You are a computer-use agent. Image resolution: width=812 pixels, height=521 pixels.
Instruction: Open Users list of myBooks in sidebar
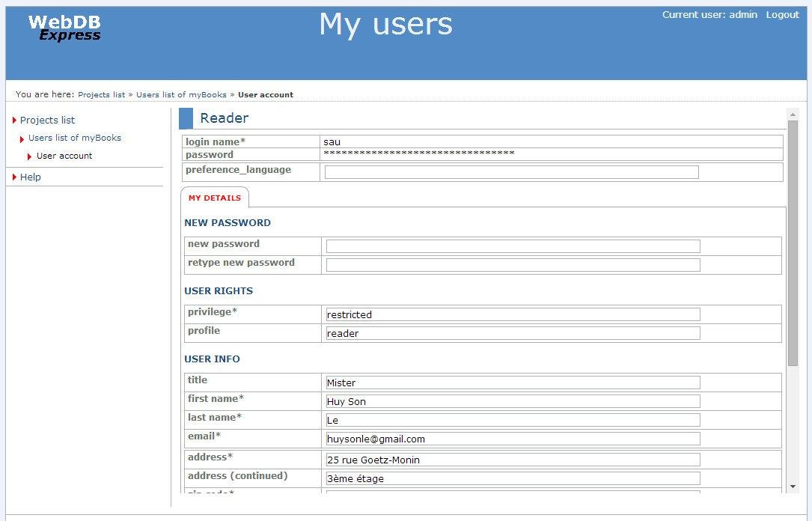point(75,138)
